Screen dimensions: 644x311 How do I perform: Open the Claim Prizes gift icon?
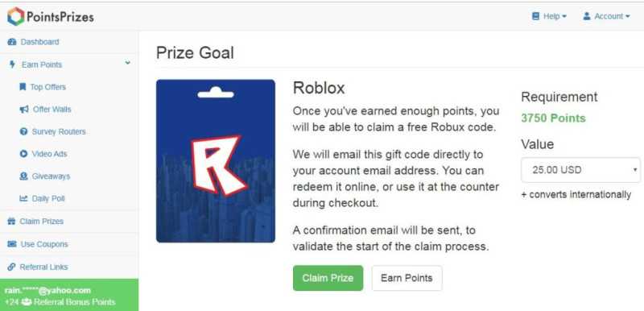tap(11, 222)
